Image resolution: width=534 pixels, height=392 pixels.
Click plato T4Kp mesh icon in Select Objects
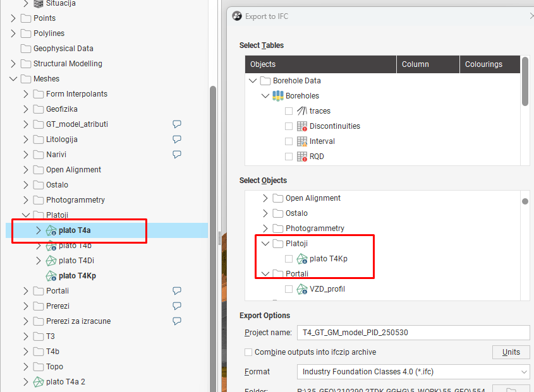pos(302,259)
